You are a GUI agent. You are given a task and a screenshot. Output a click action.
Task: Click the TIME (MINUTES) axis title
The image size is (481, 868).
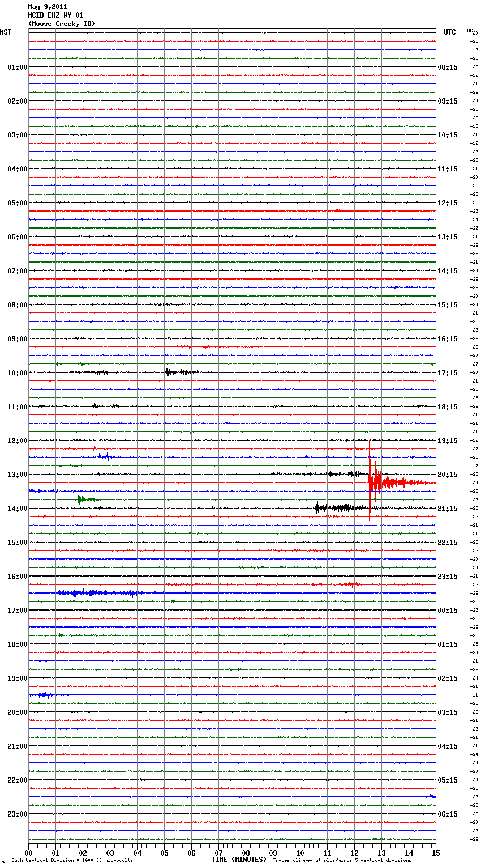pos(239,859)
